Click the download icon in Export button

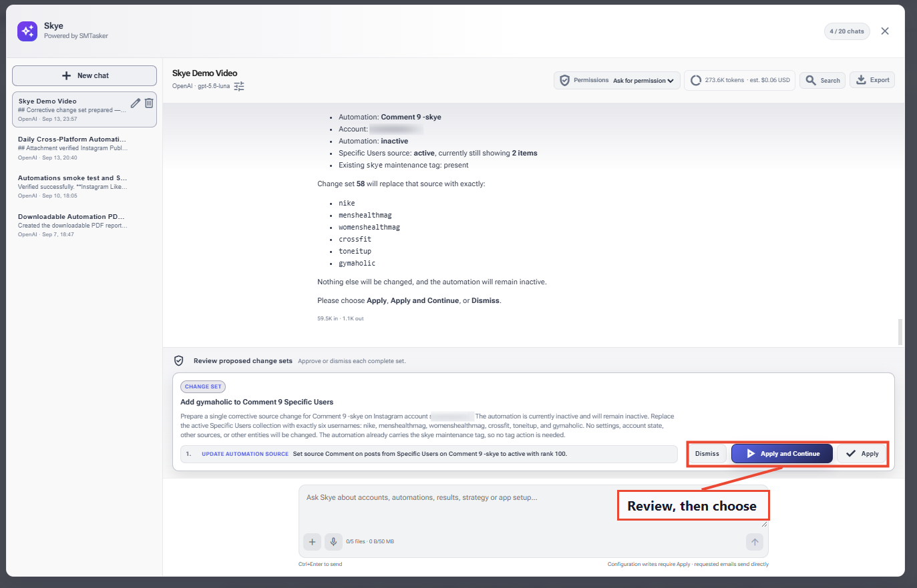coord(862,80)
